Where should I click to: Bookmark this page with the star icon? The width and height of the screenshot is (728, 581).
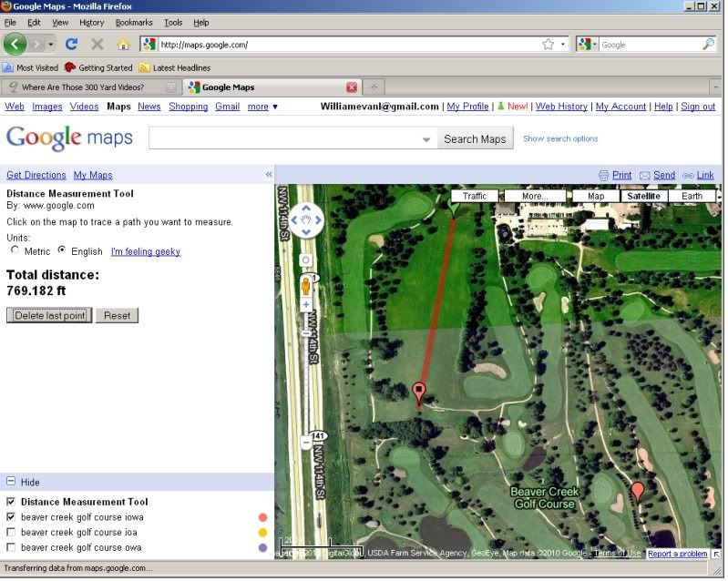[x=548, y=44]
